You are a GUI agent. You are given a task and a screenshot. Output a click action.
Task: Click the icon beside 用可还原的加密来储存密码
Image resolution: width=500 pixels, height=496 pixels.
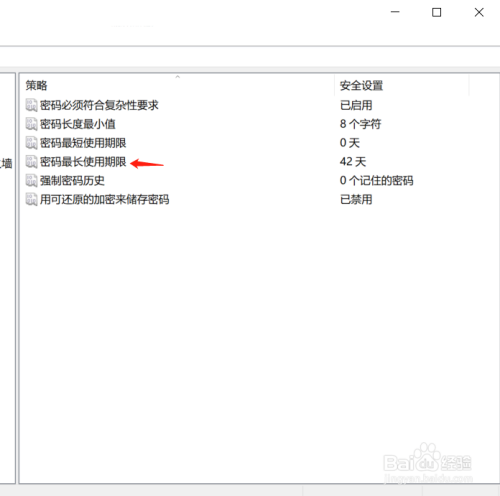(x=31, y=200)
